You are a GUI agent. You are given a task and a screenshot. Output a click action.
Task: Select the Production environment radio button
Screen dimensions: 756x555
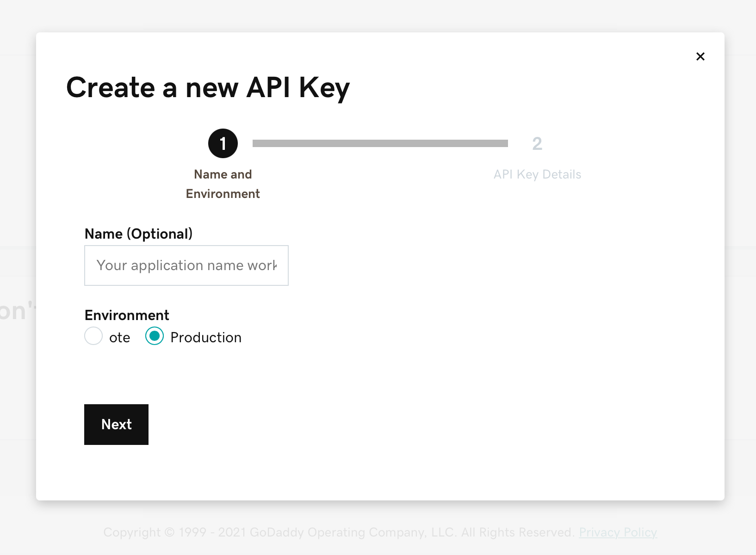tap(155, 336)
